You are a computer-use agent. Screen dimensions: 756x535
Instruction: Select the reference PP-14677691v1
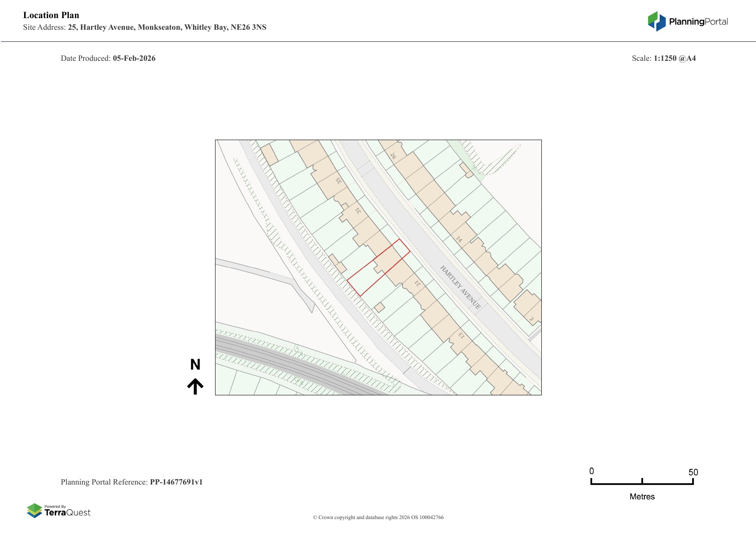click(x=176, y=482)
